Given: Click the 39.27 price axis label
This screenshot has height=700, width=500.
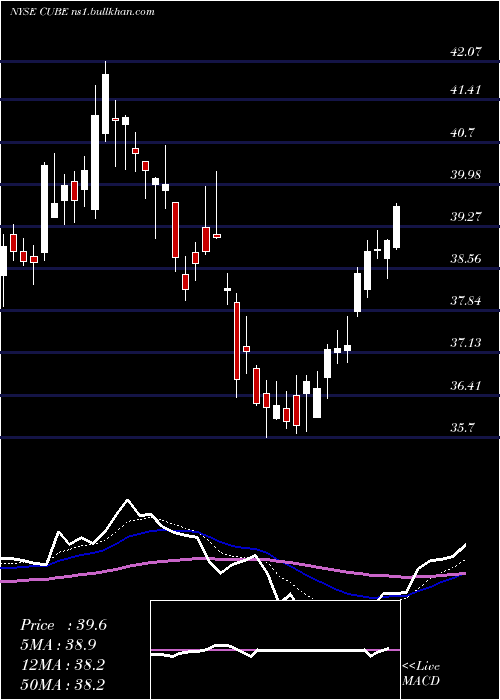Looking at the screenshot, I should pyautogui.click(x=466, y=217).
